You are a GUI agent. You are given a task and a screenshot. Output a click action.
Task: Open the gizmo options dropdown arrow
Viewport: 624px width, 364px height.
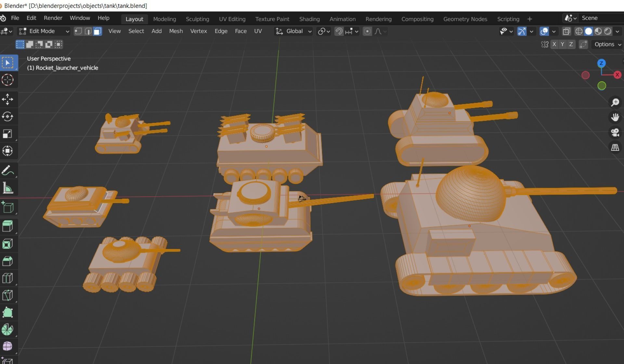point(531,31)
